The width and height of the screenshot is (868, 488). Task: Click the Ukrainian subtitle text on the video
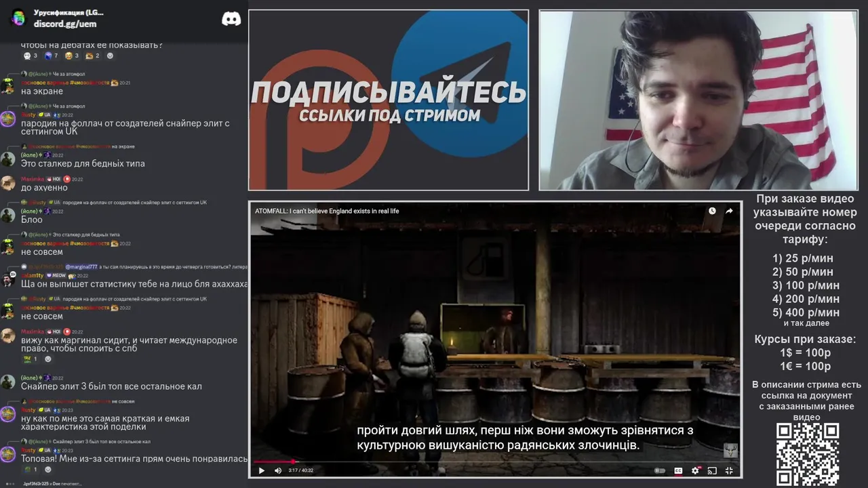click(x=525, y=438)
